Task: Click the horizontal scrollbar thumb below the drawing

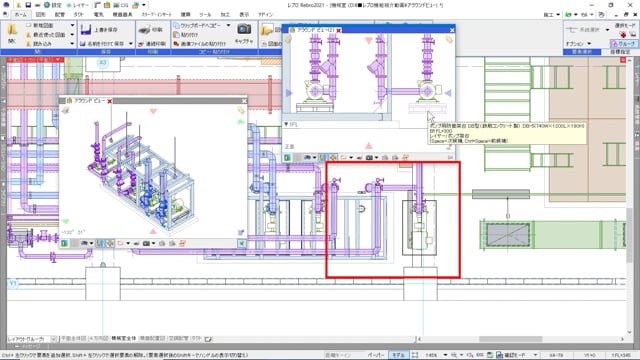Action: point(511,339)
